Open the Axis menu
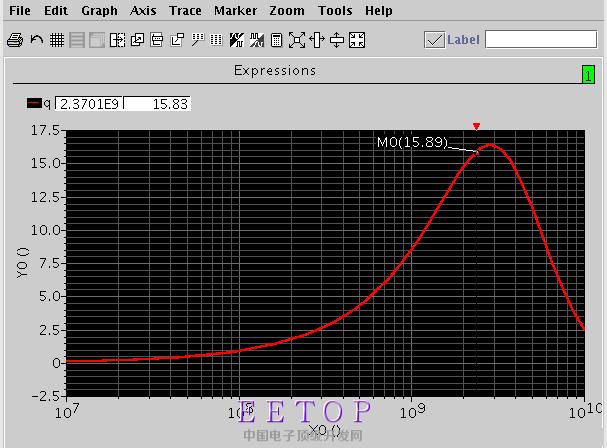 [x=143, y=10]
